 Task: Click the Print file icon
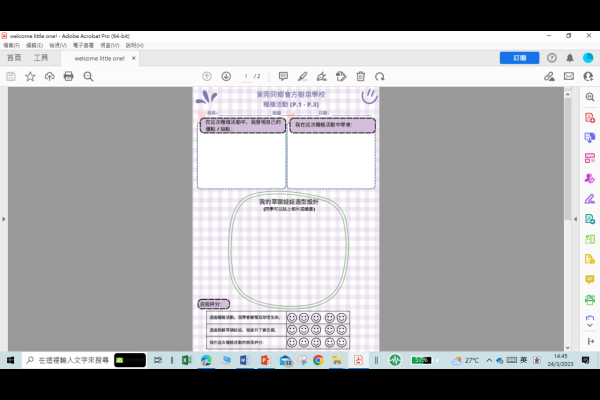click(68, 76)
